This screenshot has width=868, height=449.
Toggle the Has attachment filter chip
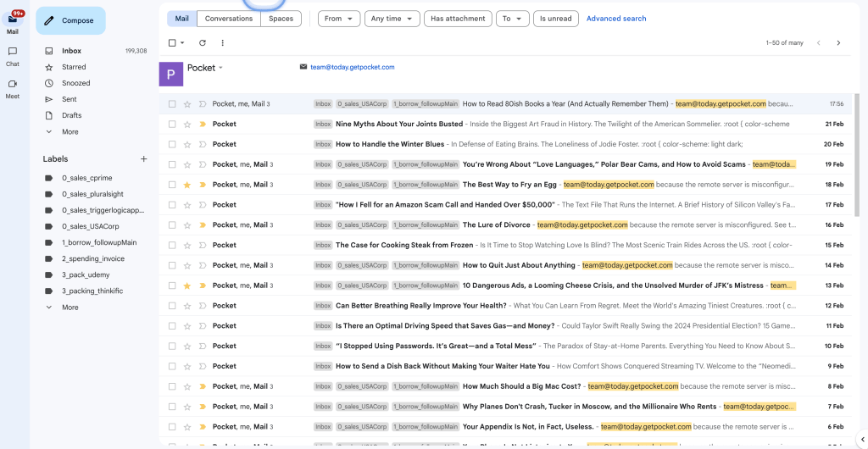pos(458,19)
